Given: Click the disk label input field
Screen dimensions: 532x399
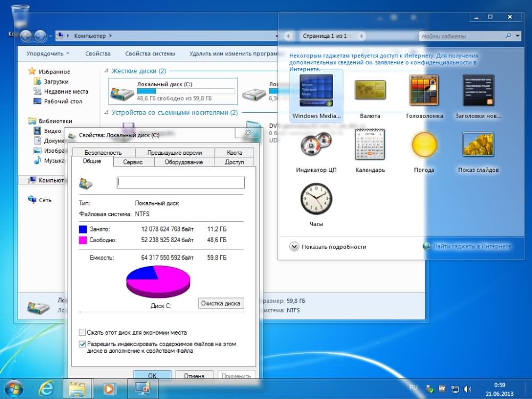Looking at the screenshot, I should tap(180, 182).
